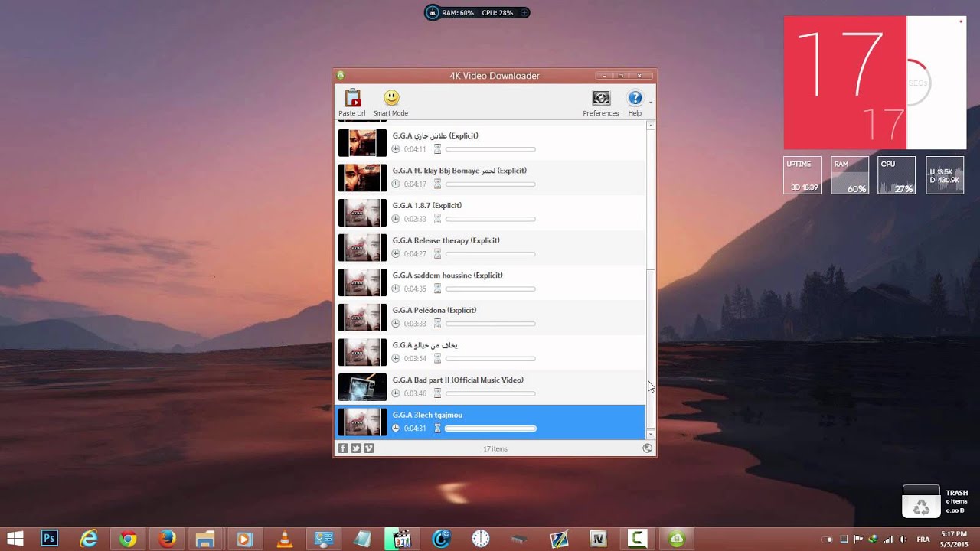
Task: Open Internet Explorer from the taskbar
Action: coord(90,539)
